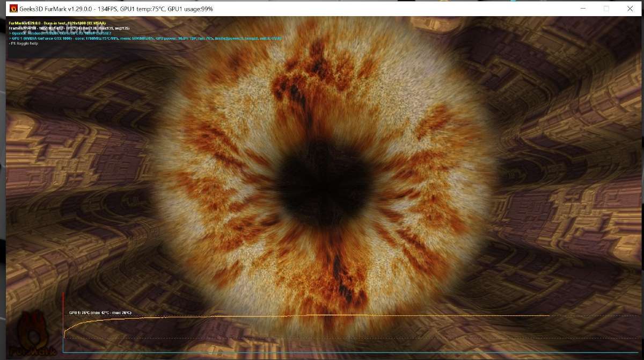The height and width of the screenshot is (360, 644).
Task: Click the 'GPU 1: 75°C' temperature graph label
Action: pyautogui.click(x=100, y=313)
